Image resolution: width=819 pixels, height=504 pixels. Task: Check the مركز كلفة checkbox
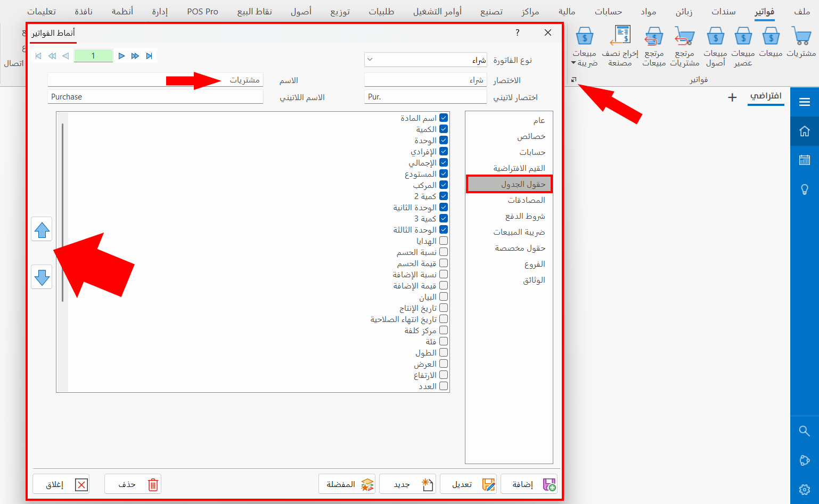pos(444,330)
